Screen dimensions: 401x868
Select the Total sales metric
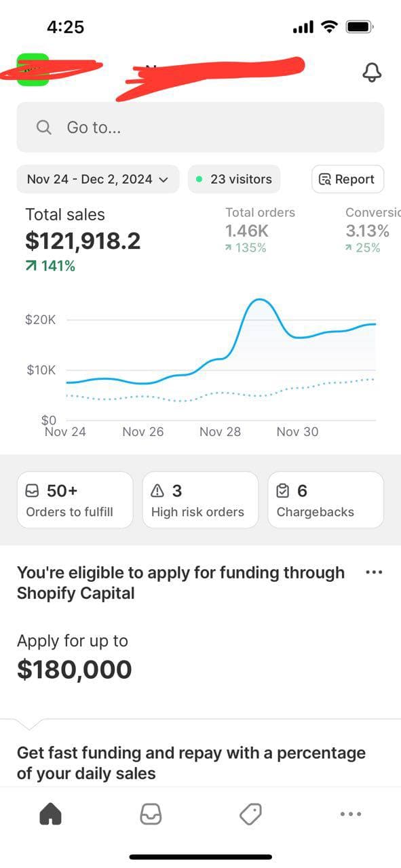tap(83, 240)
